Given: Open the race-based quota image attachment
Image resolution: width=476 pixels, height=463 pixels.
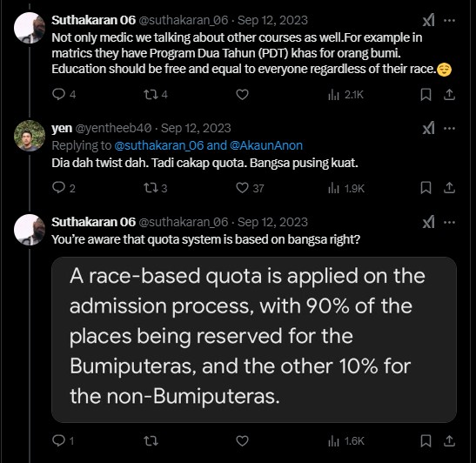Looking at the screenshot, I should point(254,339).
